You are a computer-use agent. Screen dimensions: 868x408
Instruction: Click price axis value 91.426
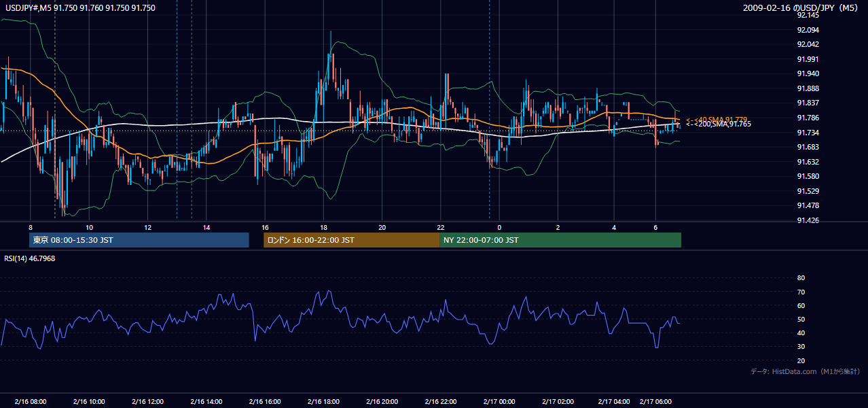pyautogui.click(x=808, y=220)
